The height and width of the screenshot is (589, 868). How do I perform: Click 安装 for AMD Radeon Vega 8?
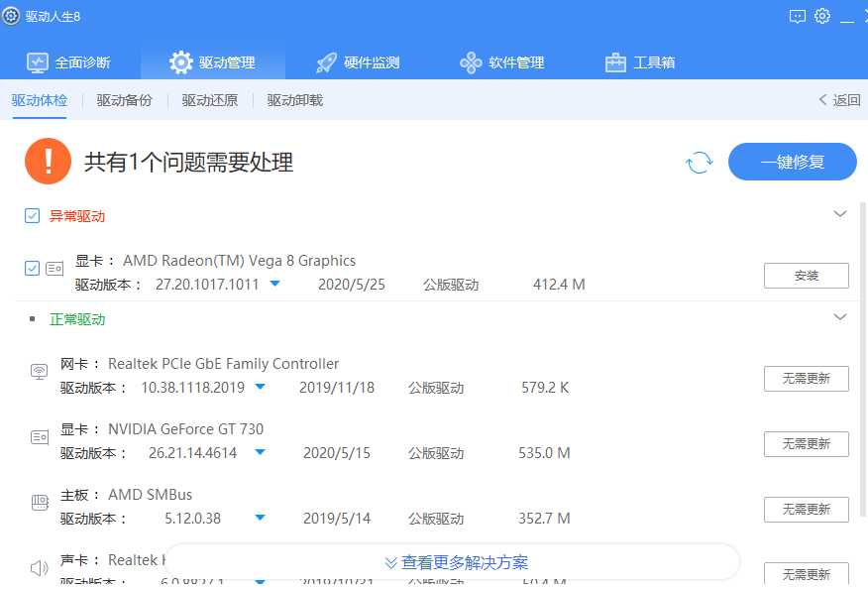coord(806,276)
